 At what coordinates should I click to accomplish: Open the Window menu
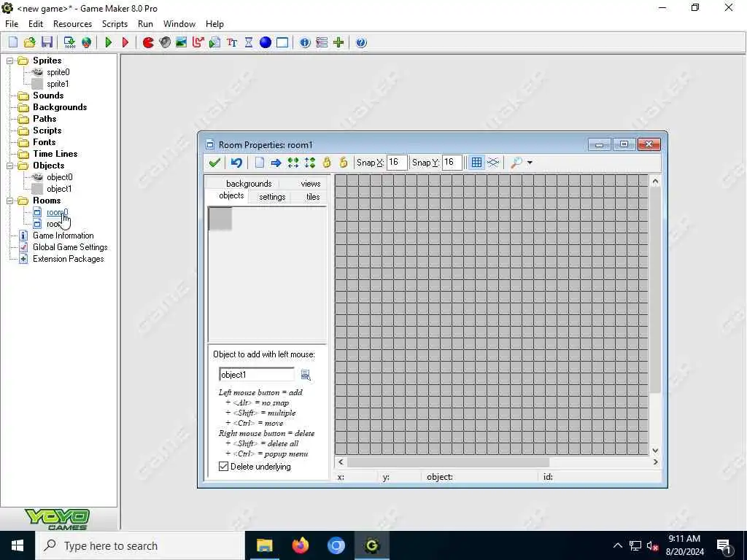click(x=179, y=24)
